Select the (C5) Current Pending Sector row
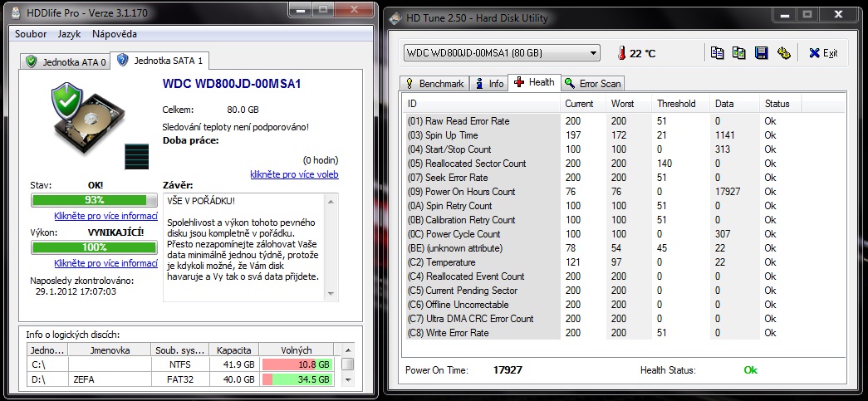The image size is (868, 401). (x=603, y=290)
